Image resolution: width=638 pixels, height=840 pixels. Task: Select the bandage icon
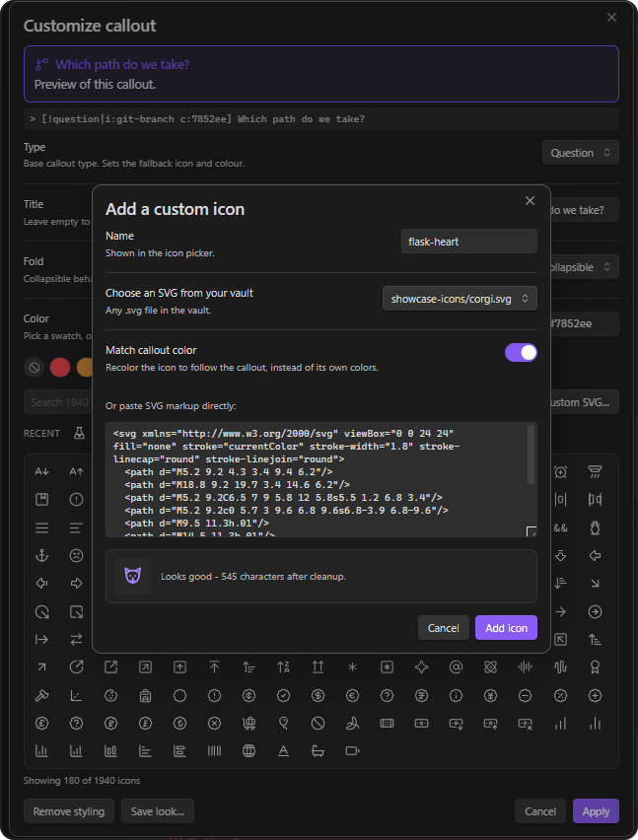pos(387,724)
